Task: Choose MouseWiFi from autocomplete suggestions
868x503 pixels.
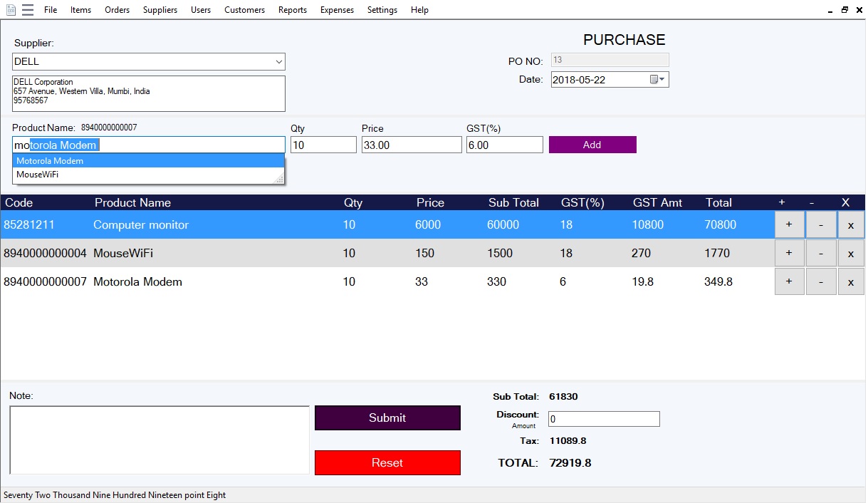Action: pos(38,175)
